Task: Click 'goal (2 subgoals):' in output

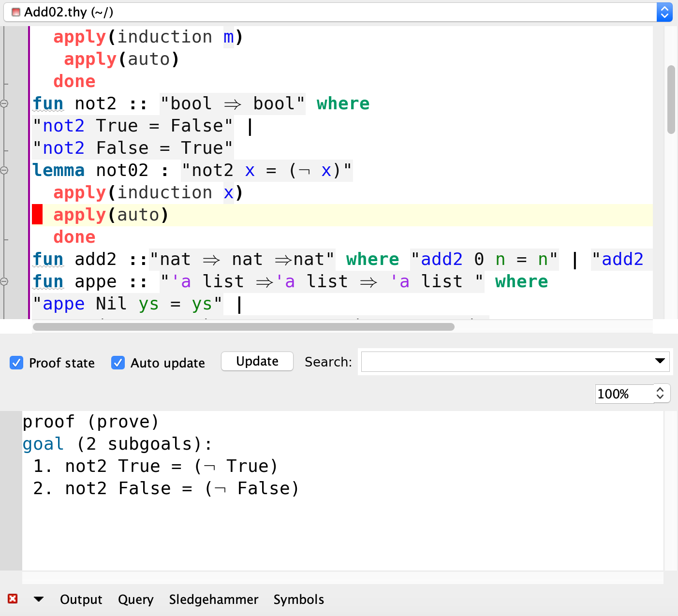Action: tap(118, 444)
